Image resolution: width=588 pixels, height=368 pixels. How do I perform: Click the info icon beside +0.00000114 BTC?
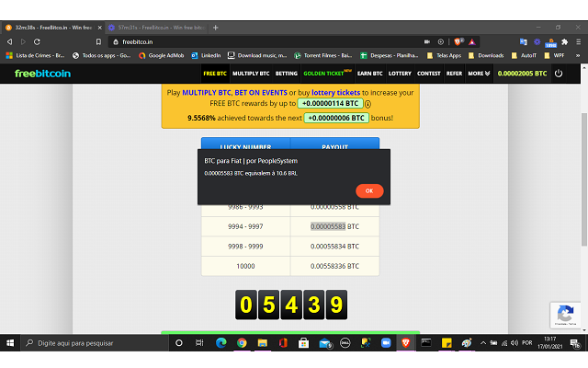(367, 104)
